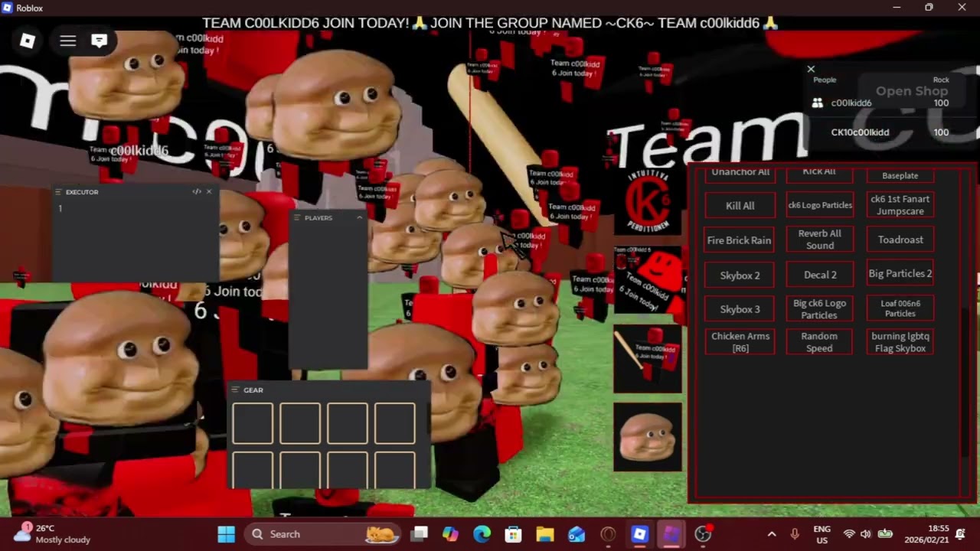This screenshot has width=980, height=551.
Task: Select the baseball bat thumbnail
Action: pos(648,360)
